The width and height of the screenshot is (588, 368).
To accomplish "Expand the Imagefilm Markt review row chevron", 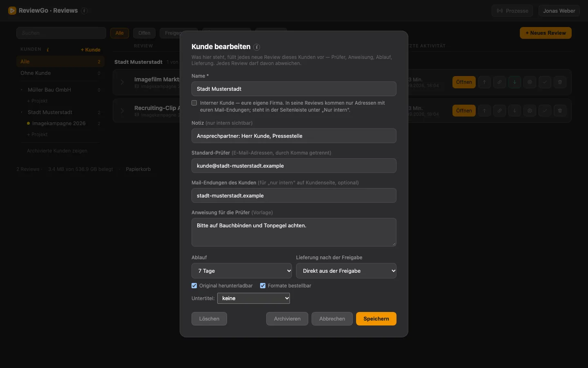I will [x=122, y=82].
